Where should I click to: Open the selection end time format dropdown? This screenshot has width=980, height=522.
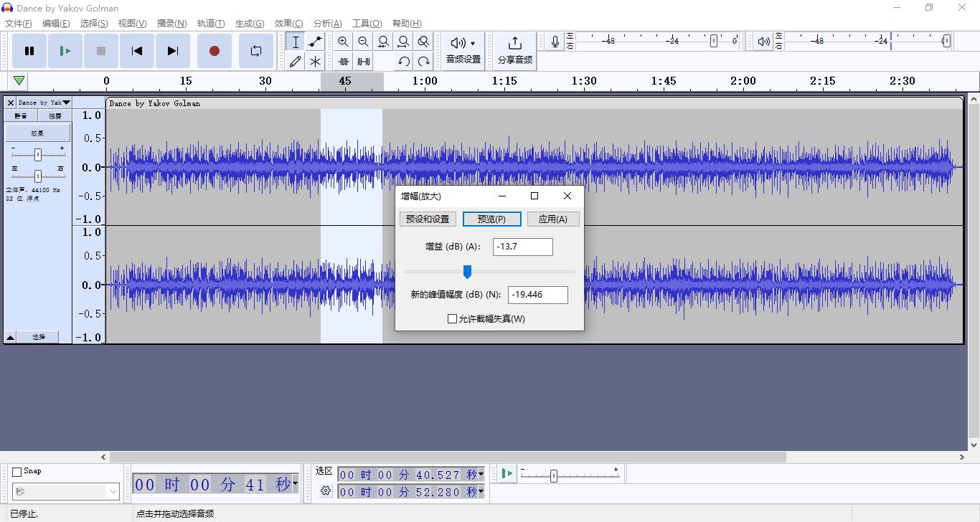[481, 491]
